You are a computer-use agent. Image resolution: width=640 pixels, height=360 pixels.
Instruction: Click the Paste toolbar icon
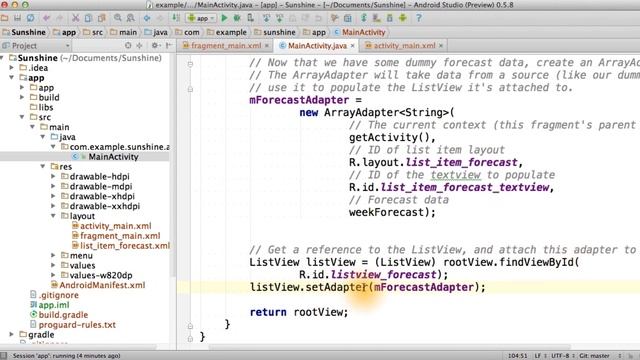click(x=101, y=18)
